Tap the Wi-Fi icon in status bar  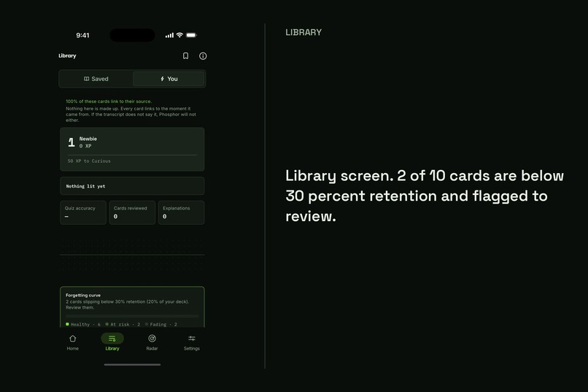click(179, 35)
